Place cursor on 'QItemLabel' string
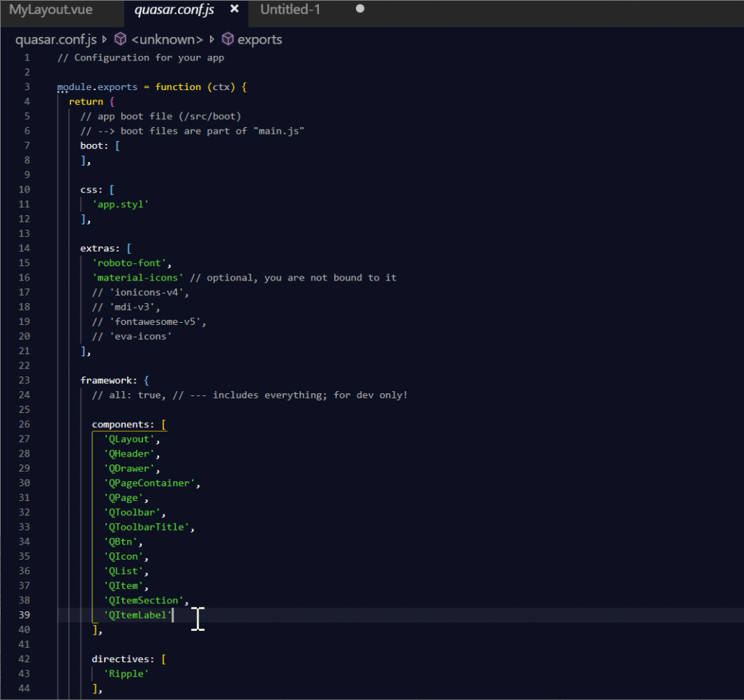744x700 pixels. [x=138, y=615]
